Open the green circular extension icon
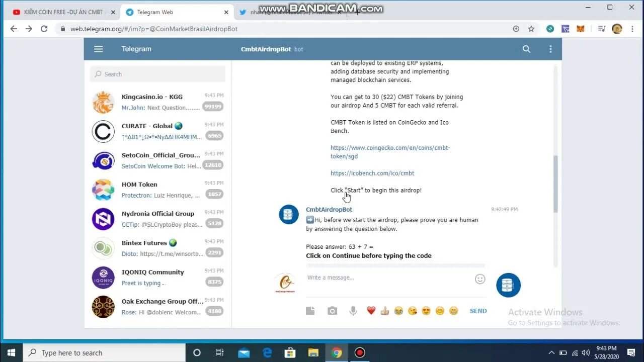 550,29
